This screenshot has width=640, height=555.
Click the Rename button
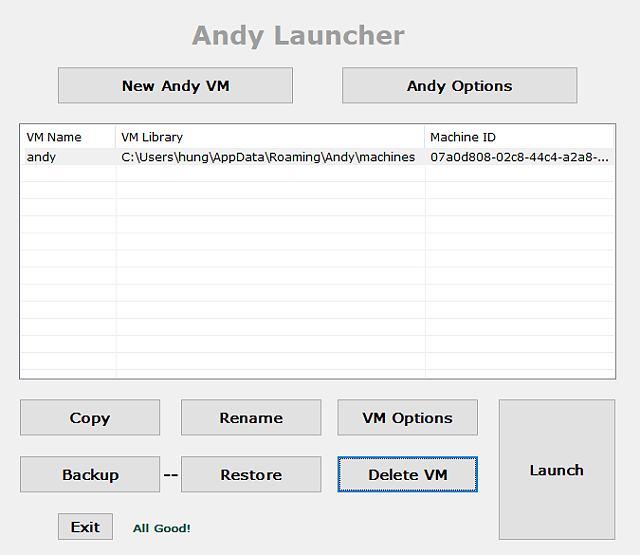point(251,417)
